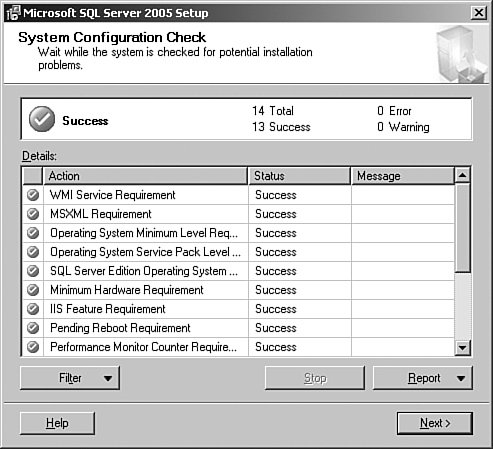Click the Help button

pyautogui.click(x=57, y=423)
